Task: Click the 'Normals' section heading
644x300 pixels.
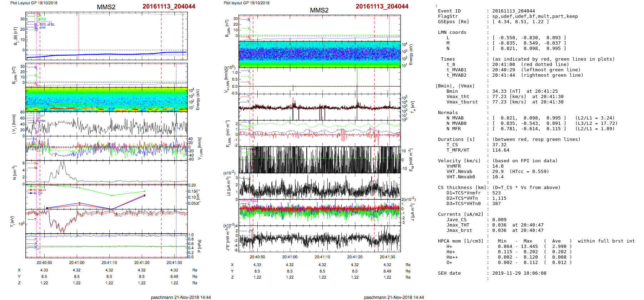Action: (448, 113)
